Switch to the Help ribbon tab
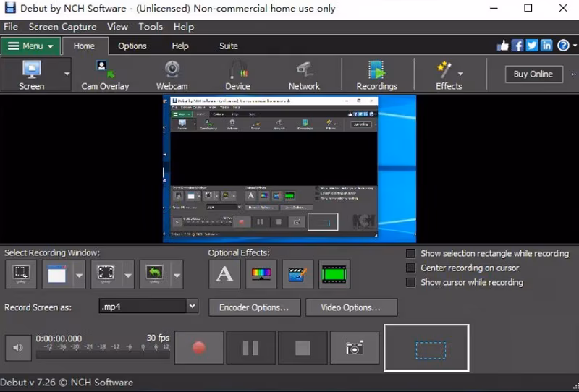This screenshot has height=392, width=579. point(180,46)
